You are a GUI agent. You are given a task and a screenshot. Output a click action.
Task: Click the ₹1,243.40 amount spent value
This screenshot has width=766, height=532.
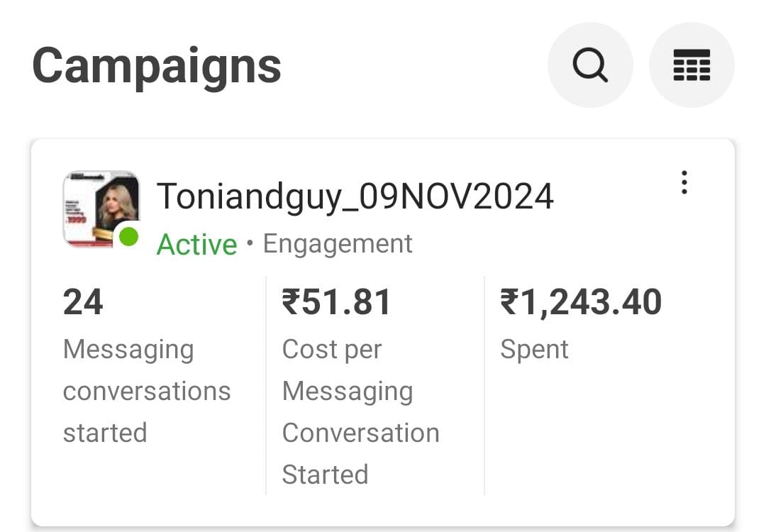coord(581,302)
